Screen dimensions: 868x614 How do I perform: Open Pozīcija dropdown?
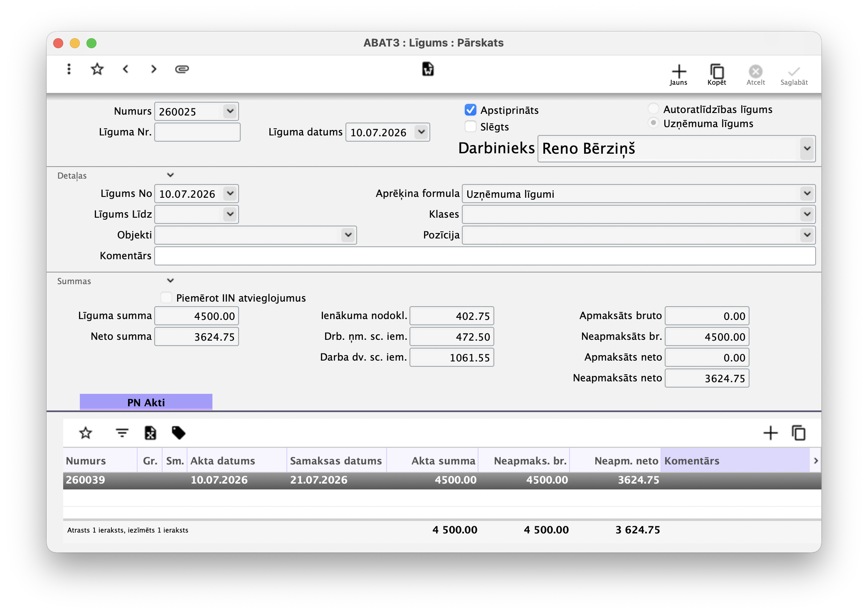pos(807,235)
